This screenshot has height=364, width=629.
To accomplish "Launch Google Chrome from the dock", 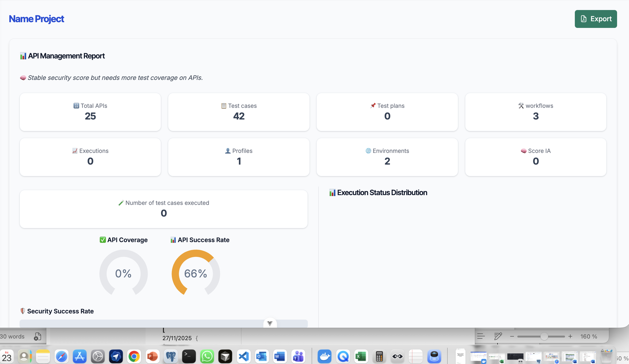I will pyautogui.click(x=134, y=356).
